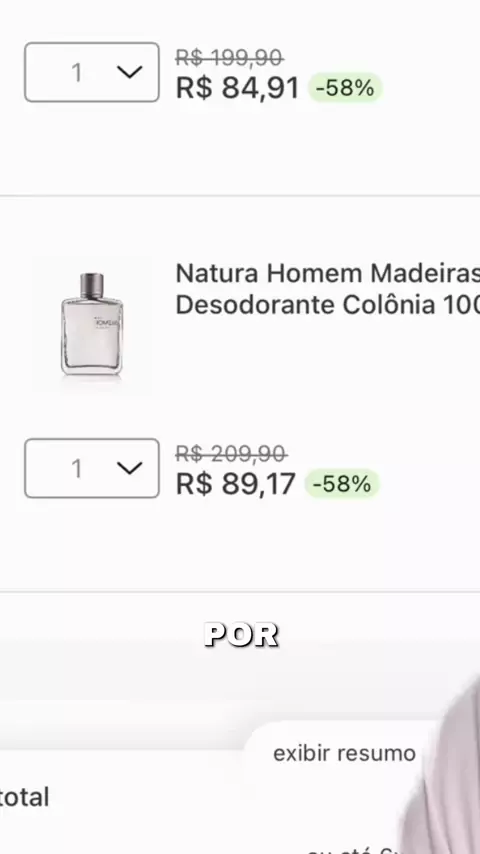Click the crossed-out R$ 199,90 original price
Image resolution: width=480 pixels, height=854 pixels.
[229, 57]
